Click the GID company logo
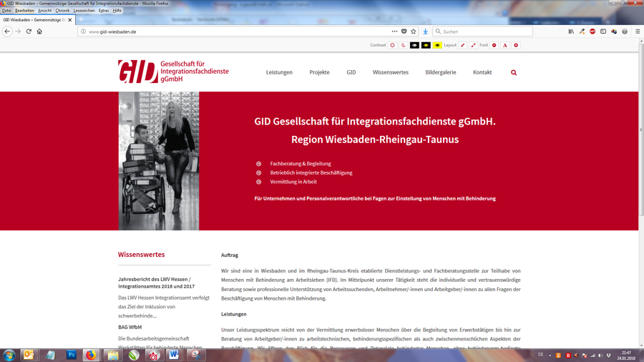The height and width of the screenshot is (362, 644). pyautogui.click(x=173, y=72)
